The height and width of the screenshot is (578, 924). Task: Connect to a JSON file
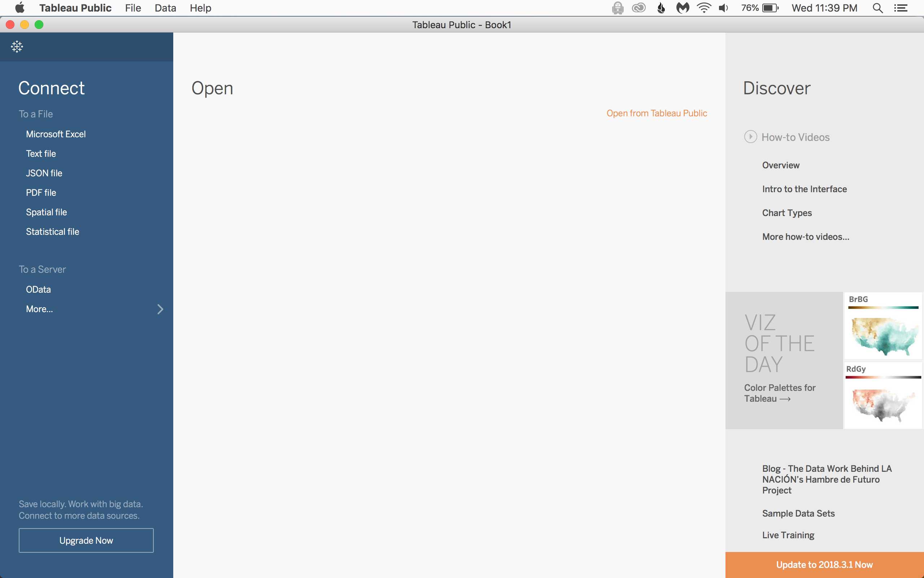click(x=44, y=173)
